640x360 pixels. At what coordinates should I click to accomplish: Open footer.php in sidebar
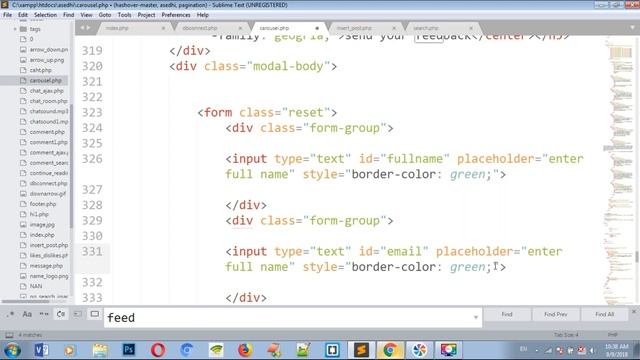click(43, 204)
